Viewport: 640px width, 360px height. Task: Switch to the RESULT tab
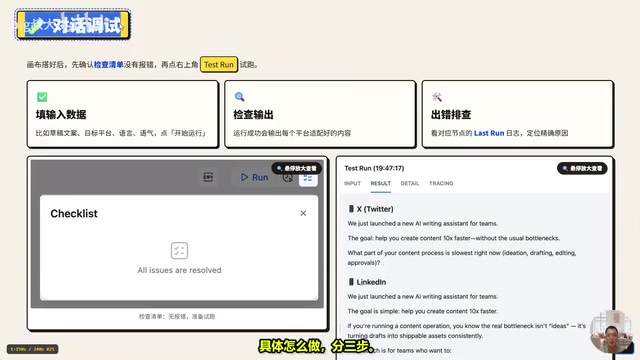click(x=380, y=183)
